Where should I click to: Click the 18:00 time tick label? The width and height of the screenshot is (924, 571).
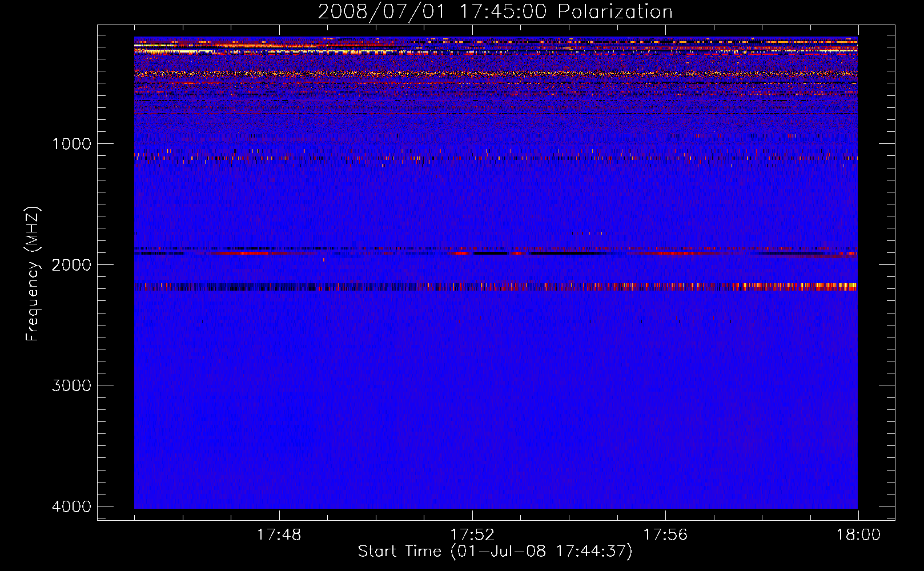[x=858, y=534]
